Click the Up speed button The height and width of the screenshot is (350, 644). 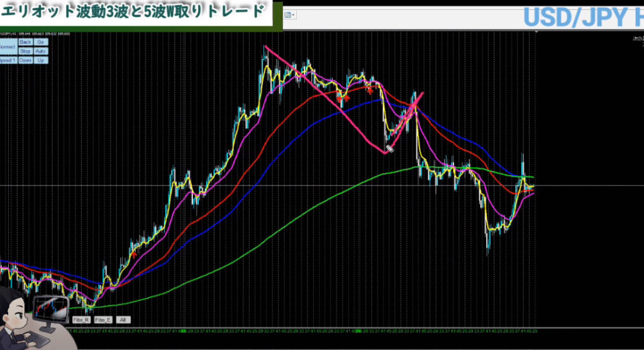40,60
